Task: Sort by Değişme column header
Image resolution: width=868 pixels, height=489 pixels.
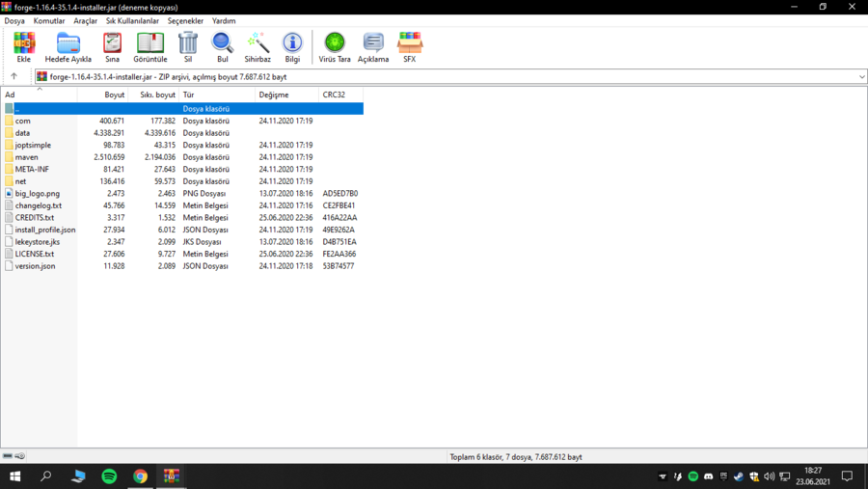Action: 286,95
